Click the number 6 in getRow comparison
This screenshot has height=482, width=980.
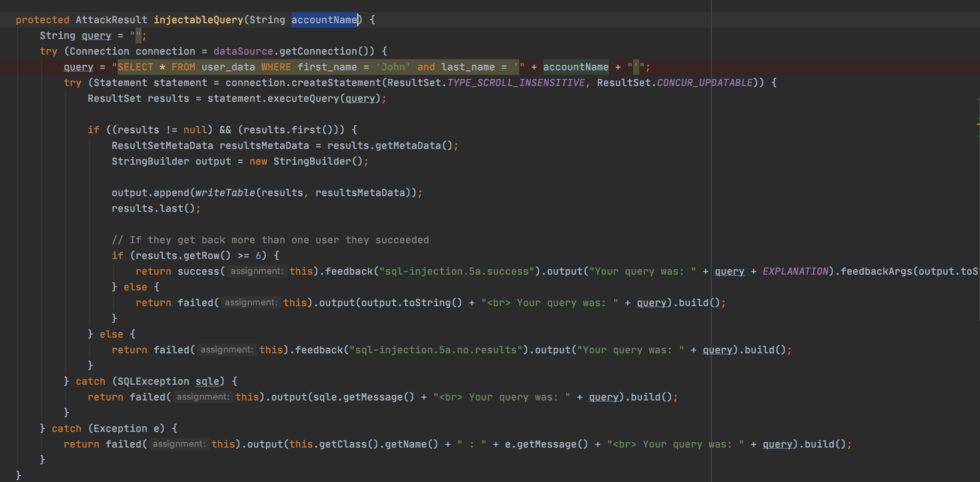[258, 256]
